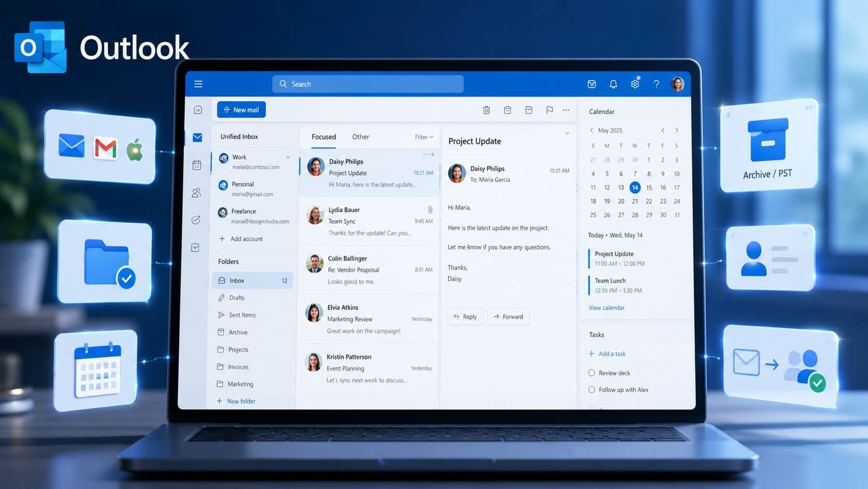Switch to the Other tab

pyautogui.click(x=361, y=137)
